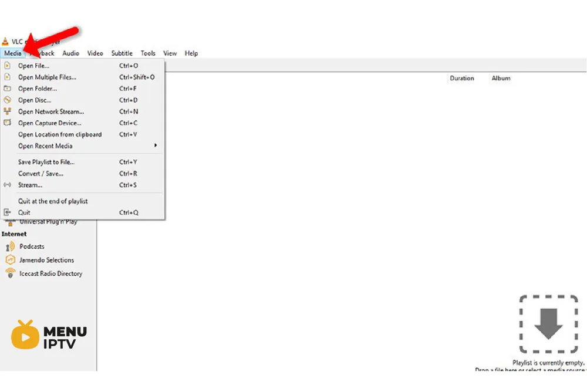Image resolution: width=587 pixels, height=392 pixels.
Task: Click the Open File icon in menu
Action: (7, 66)
